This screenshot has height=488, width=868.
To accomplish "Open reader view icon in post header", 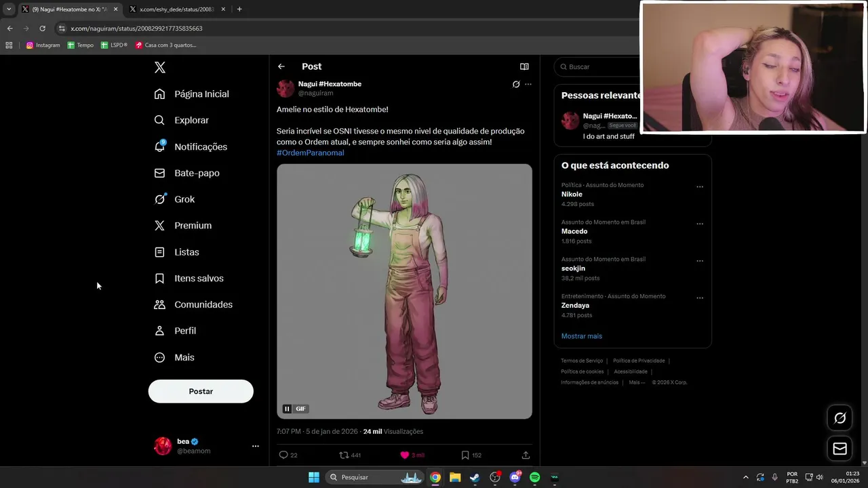I will tap(524, 66).
